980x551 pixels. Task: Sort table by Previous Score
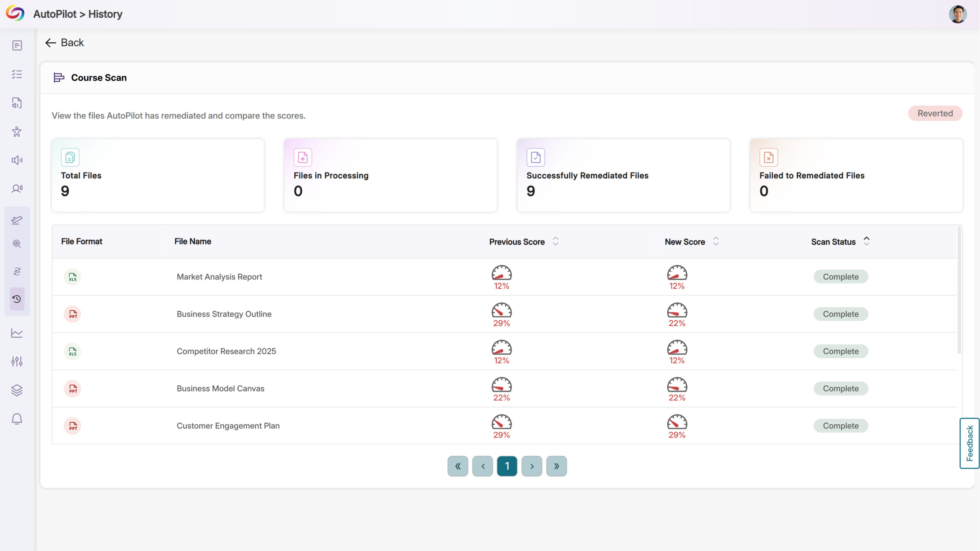pos(555,241)
